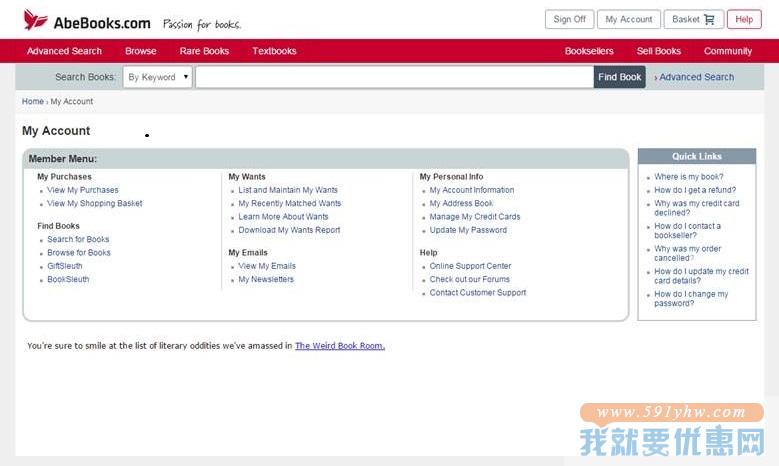Open 'Where is my book?' quick link
The height and width of the screenshot is (466, 779).
[x=689, y=176]
